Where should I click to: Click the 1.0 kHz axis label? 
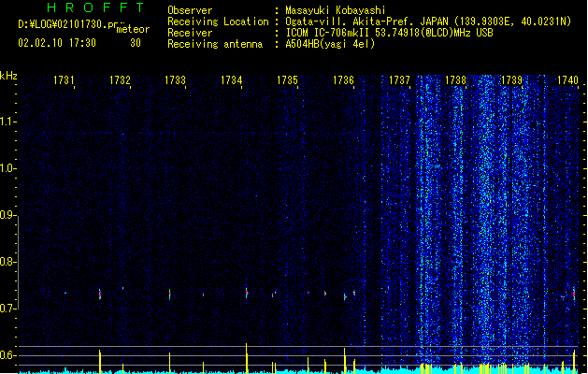tap(7, 168)
